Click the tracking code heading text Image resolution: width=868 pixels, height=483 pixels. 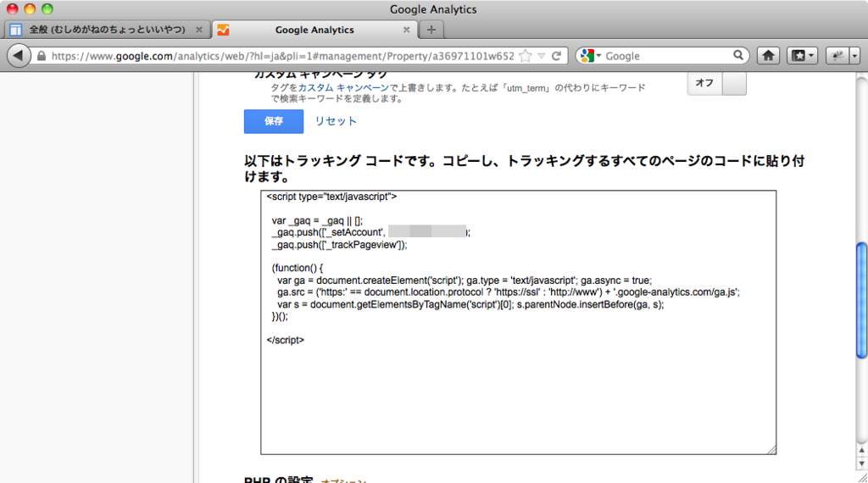524,169
